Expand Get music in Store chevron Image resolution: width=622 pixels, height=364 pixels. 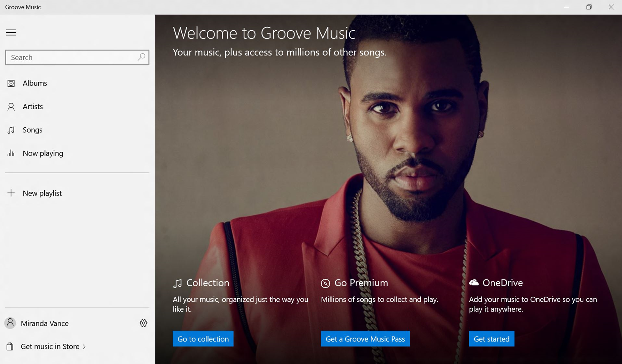84,346
